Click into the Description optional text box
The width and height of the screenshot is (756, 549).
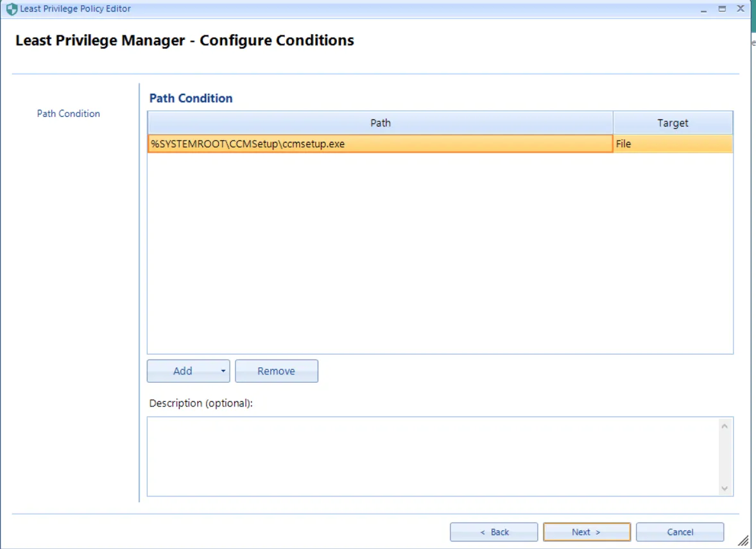(430, 456)
